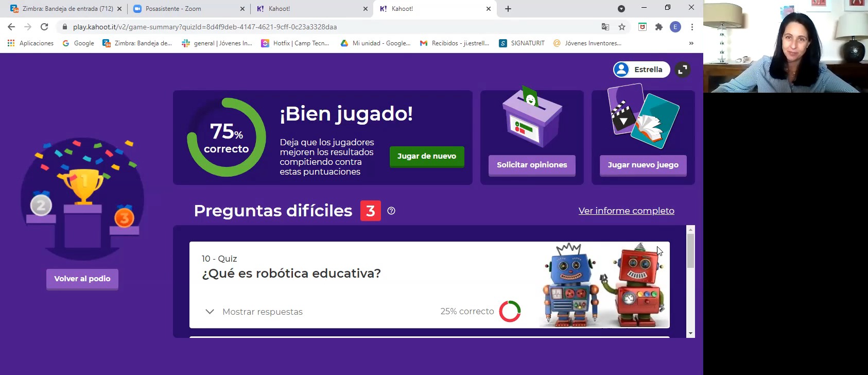Switch to the Zimbra Bandeja de entrada tab

coord(67,9)
